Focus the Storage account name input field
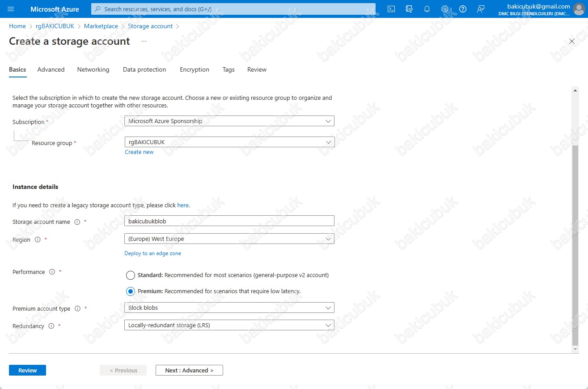This screenshot has height=389, width=588. click(x=229, y=221)
